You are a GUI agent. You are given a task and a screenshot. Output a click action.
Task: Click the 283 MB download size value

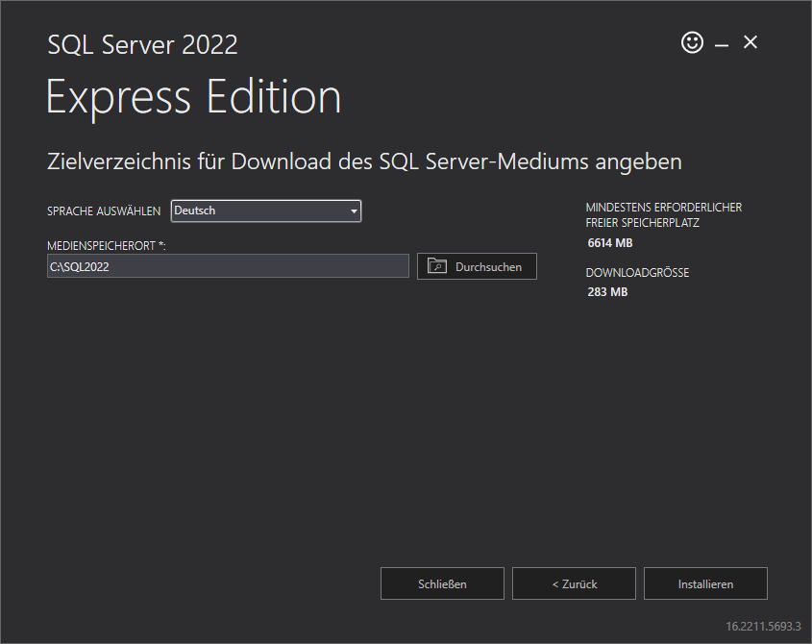(607, 292)
